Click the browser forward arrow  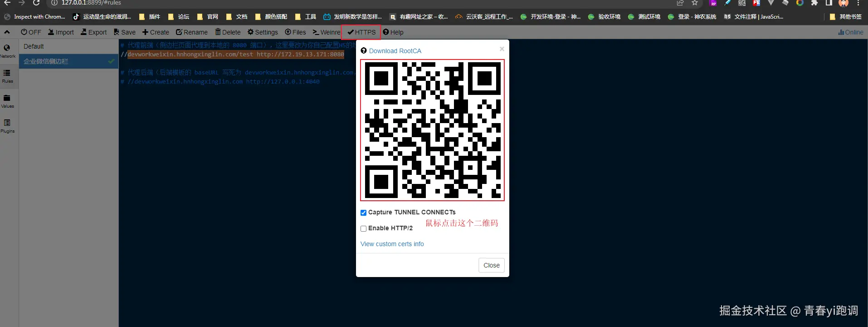(21, 3)
